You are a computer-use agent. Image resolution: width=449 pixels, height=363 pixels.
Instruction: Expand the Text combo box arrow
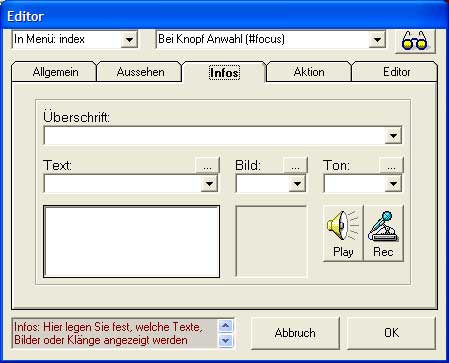click(x=209, y=183)
